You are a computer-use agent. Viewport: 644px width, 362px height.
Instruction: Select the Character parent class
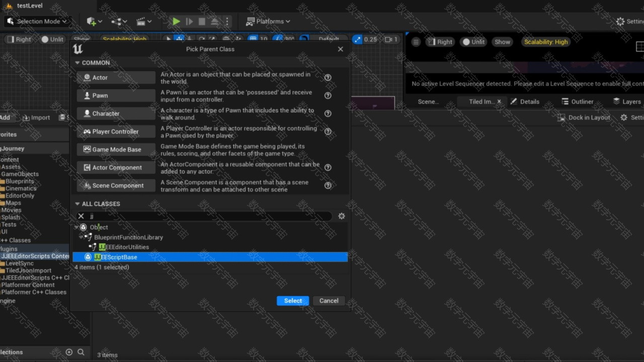[x=116, y=114]
